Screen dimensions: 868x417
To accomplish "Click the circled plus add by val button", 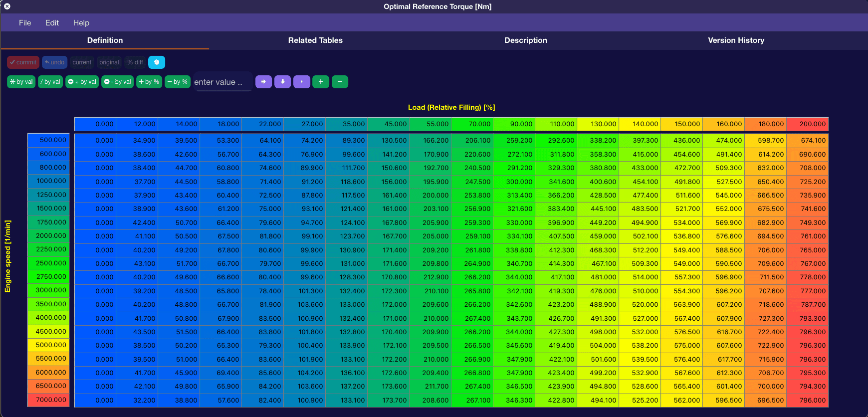I will pyautogui.click(x=82, y=82).
